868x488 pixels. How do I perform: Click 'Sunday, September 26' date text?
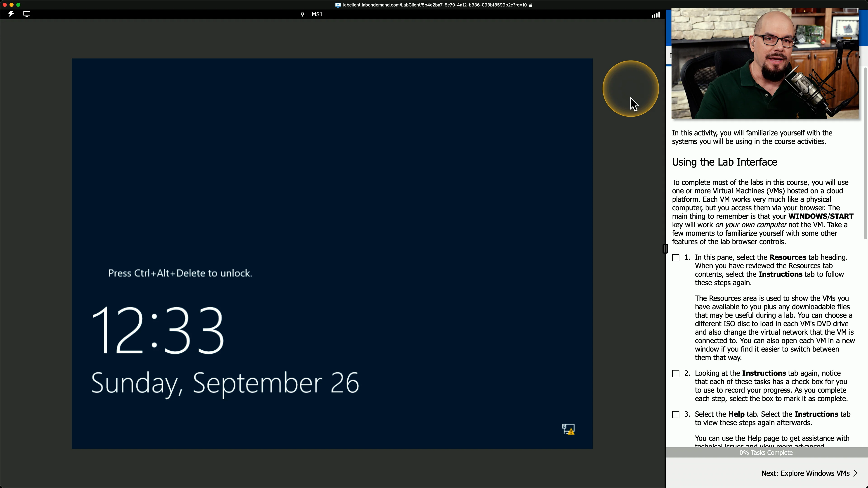(x=225, y=384)
